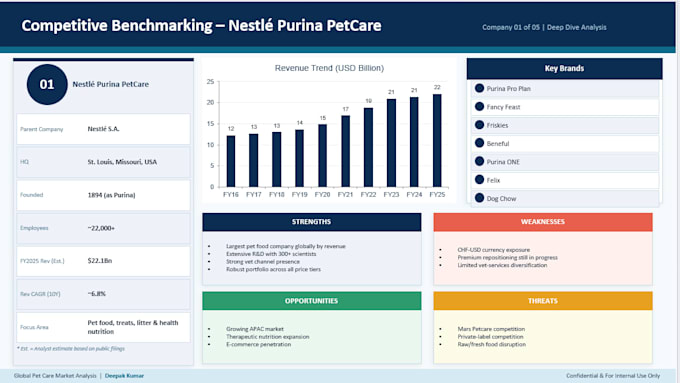Image resolution: width=680 pixels, height=383 pixels.
Task: Click the bullet dot beside Beneful
Action: coord(479,143)
